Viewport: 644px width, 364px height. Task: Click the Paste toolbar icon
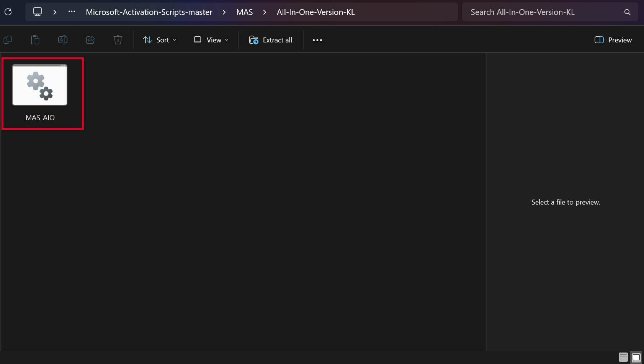click(x=35, y=40)
